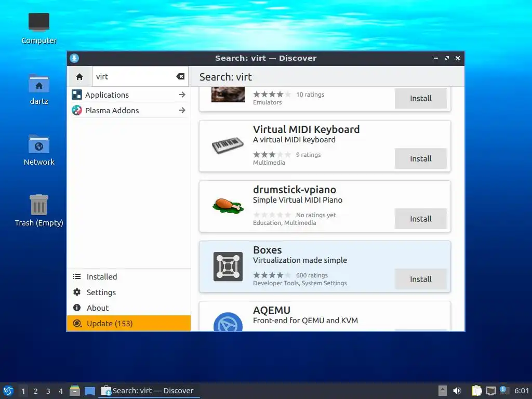Open Update (153) page
This screenshot has height=399, width=532.
tap(129, 323)
